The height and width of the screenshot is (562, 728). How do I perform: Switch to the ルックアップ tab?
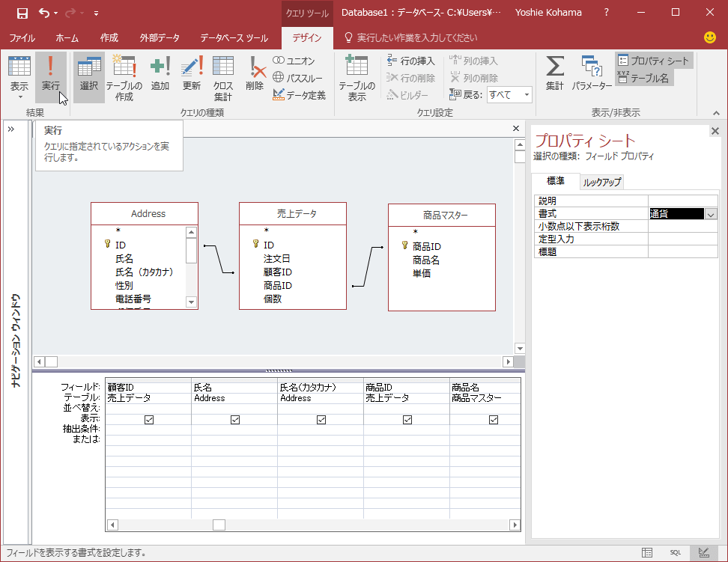(602, 182)
